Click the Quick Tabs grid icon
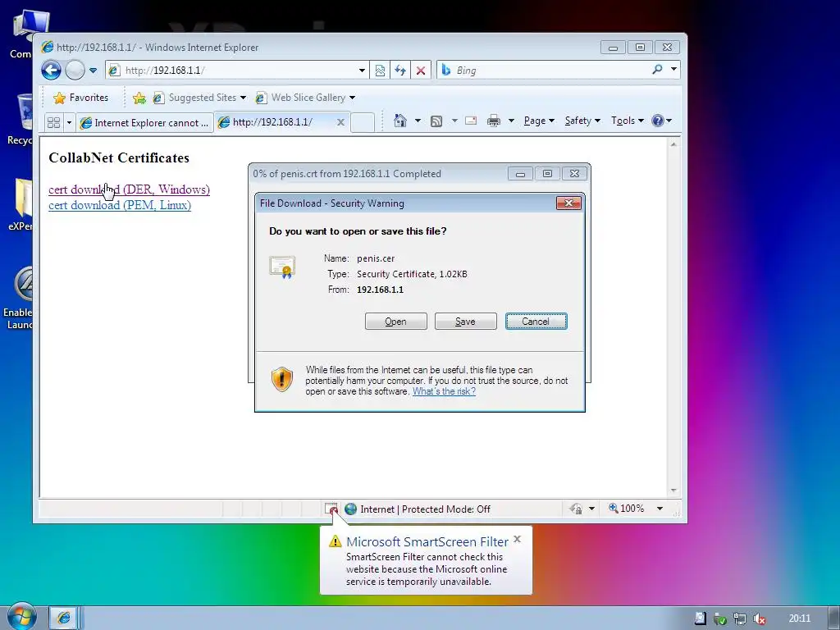This screenshot has height=630, width=840. pos(53,123)
